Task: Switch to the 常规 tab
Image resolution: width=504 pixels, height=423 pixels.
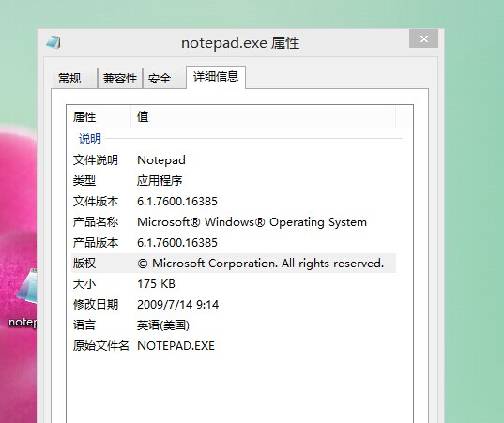Action: [74, 78]
